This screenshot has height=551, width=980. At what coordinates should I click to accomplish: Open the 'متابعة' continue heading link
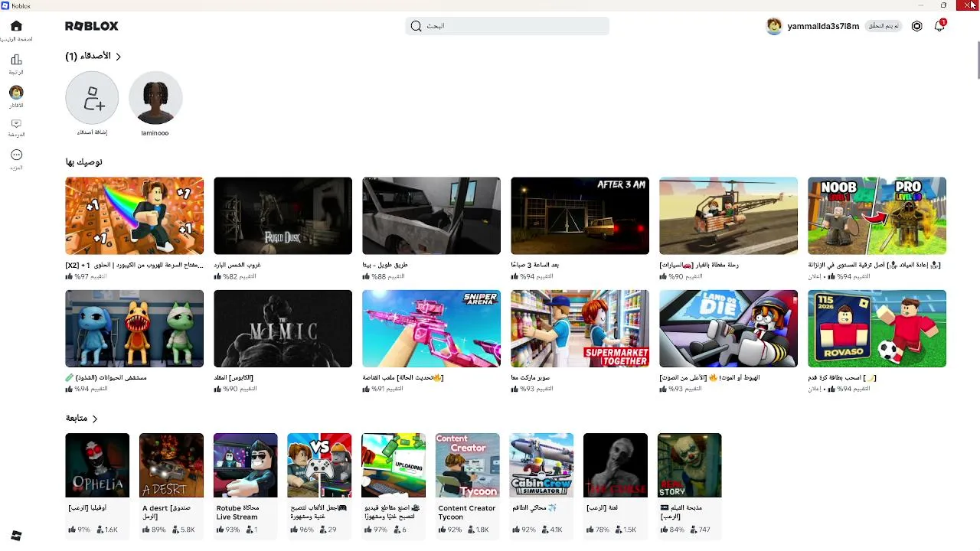click(x=76, y=419)
